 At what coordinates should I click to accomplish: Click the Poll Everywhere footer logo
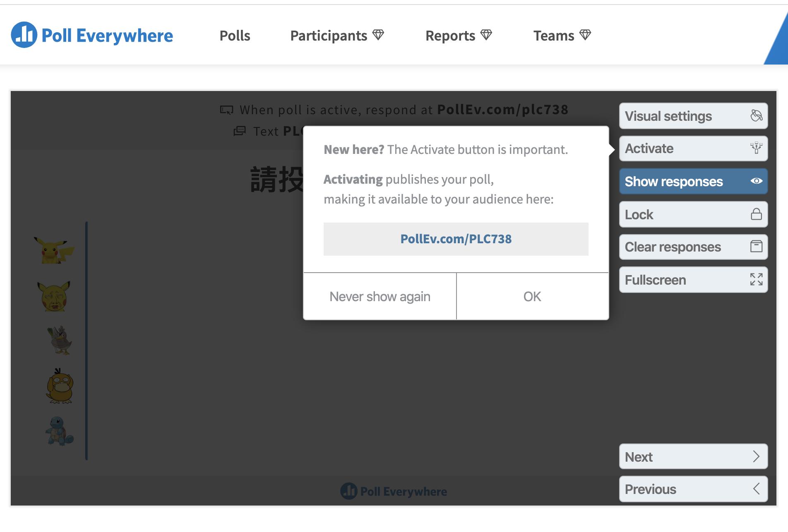(x=394, y=491)
